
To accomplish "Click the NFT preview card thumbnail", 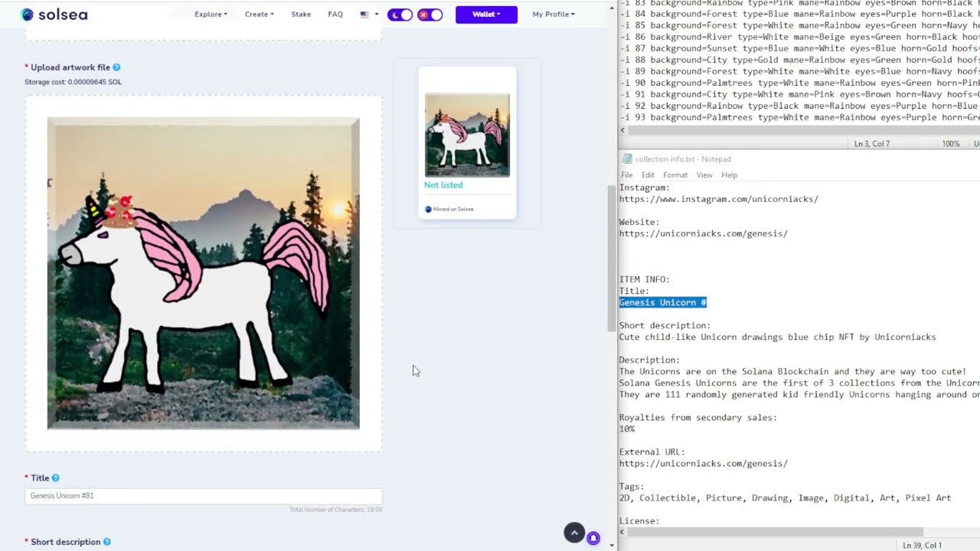I will tap(467, 135).
